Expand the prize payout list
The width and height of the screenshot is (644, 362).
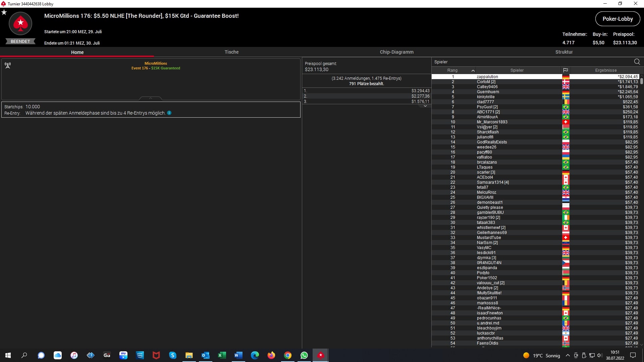coord(425,106)
